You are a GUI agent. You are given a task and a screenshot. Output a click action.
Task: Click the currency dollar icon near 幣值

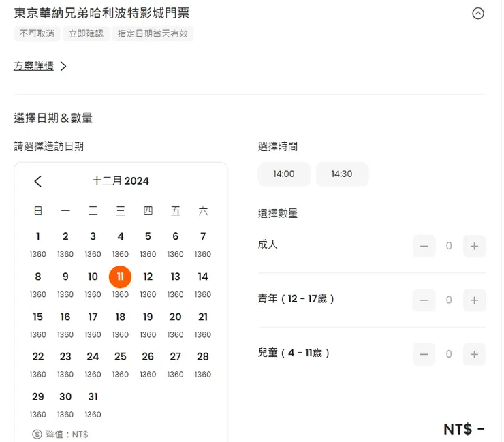[x=37, y=435]
